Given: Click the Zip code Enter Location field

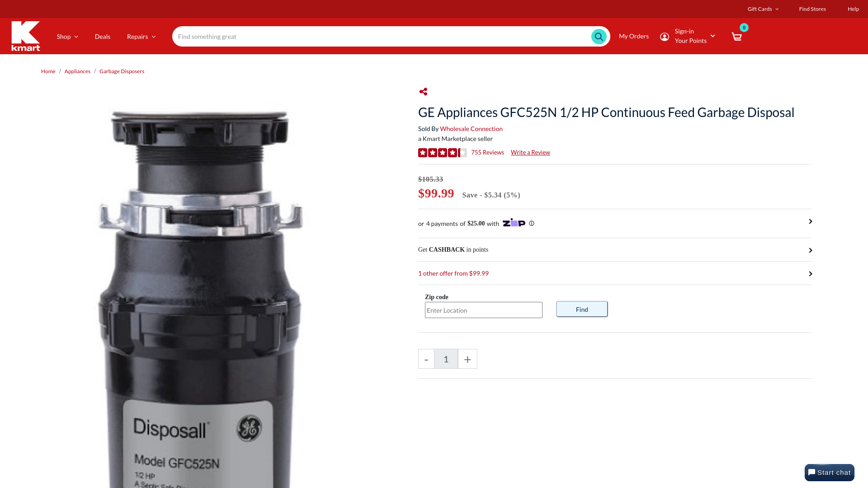Looking at the screenshot, I should pos(483,310).
